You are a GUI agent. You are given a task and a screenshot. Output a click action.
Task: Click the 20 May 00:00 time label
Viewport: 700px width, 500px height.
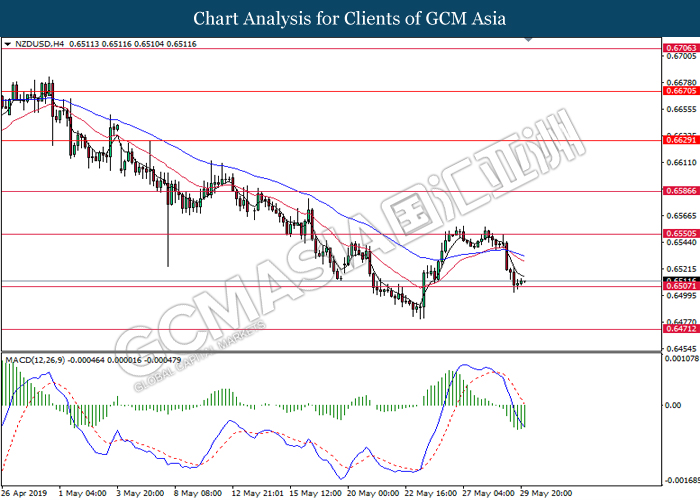(373, 493)
